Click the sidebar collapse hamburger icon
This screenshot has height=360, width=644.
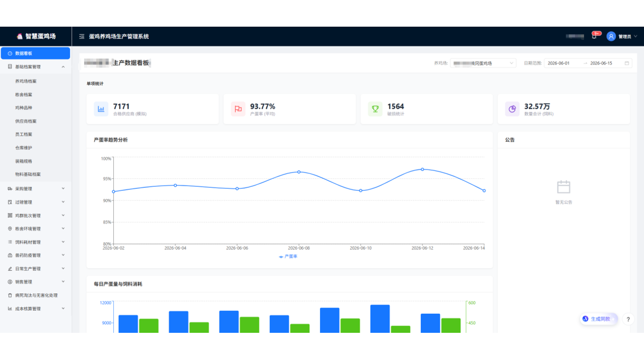82,36
